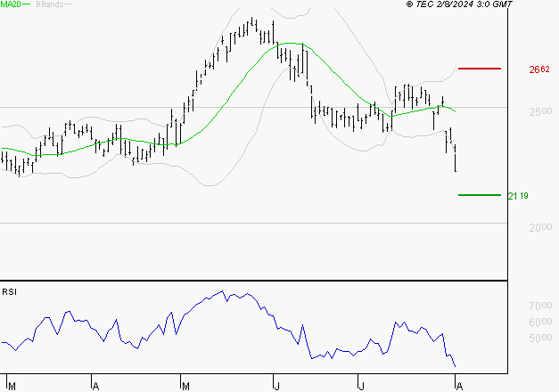Click the red 2662 price label
The width and height of the screenshot is (559, 392).
click(539, 69)
